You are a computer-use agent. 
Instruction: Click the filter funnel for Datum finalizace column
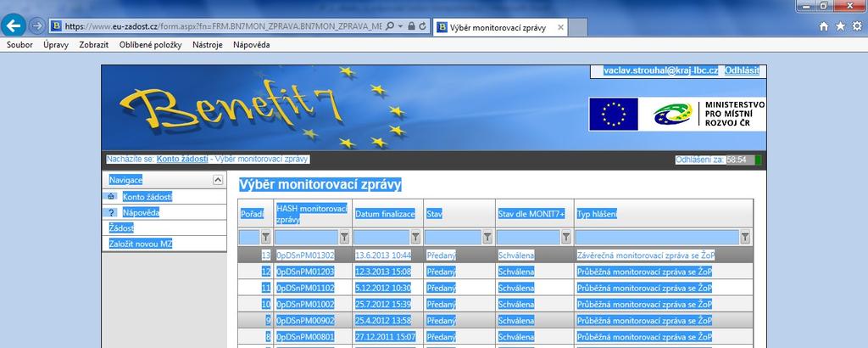pos(415,237)
